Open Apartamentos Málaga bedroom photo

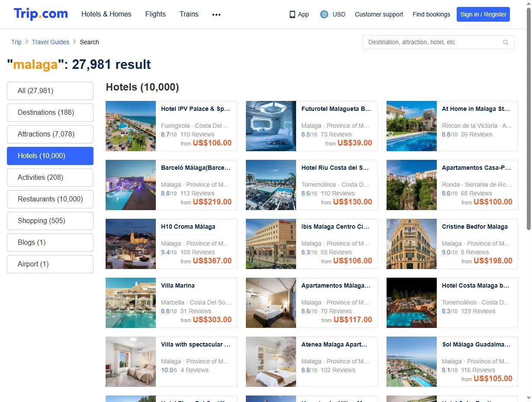(271, 303)
